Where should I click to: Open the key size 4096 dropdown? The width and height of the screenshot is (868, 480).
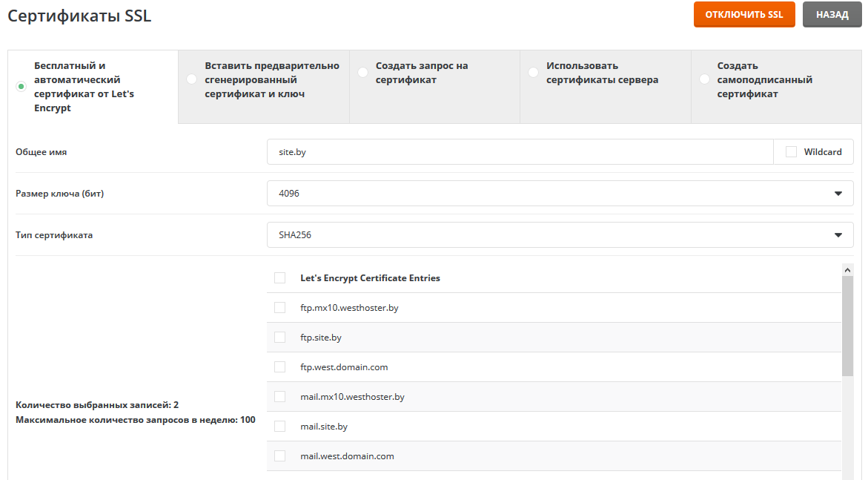pos(560,194)
